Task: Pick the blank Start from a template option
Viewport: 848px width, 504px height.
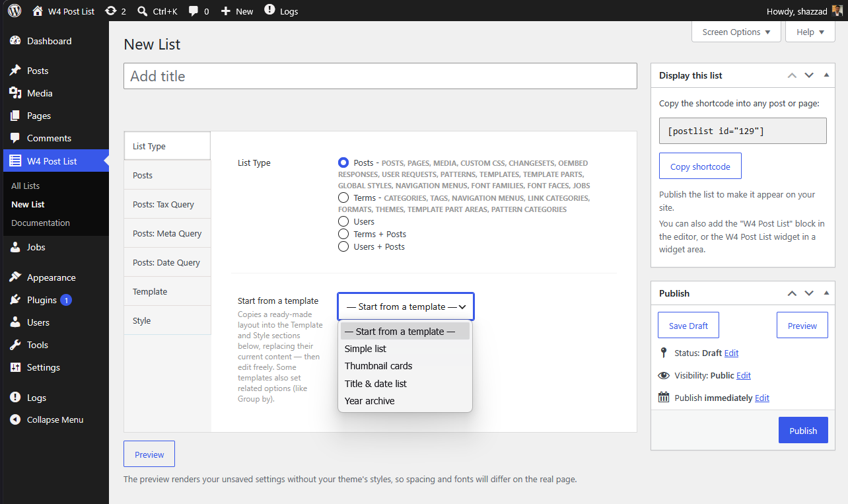Action: 405,331
